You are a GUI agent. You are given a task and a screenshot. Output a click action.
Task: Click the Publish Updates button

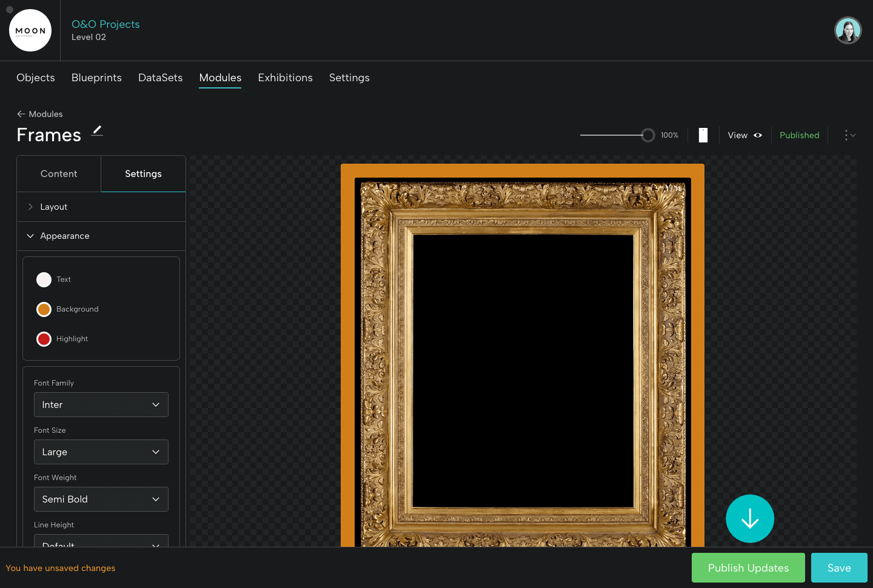click(748, 568)
